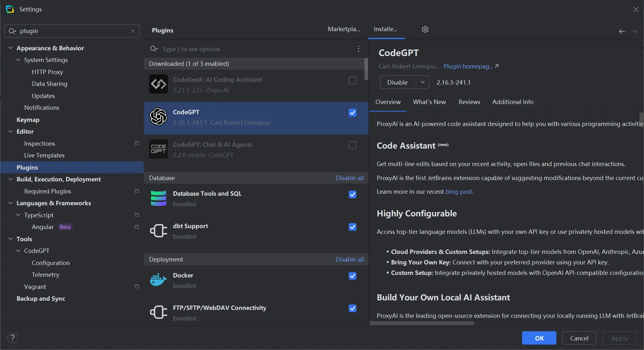Click the project-level marker beside Inspections
Image resolution: width=644 pixels, height=350 pixels.
137,143
